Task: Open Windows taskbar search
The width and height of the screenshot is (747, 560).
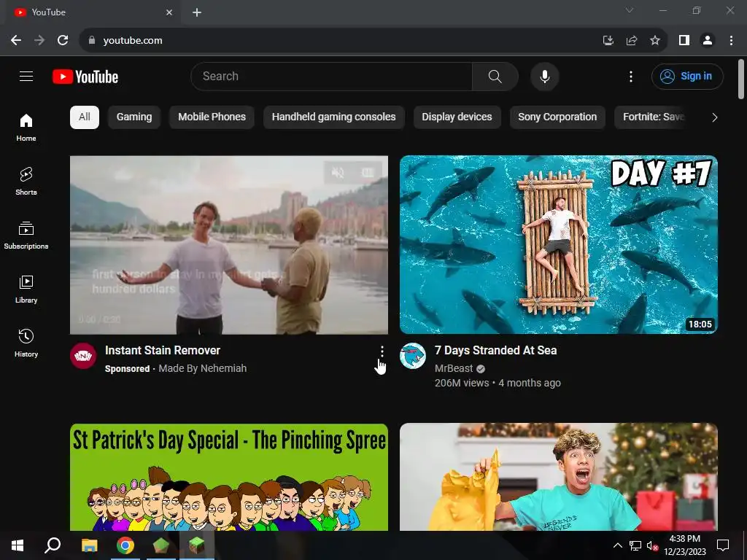Action: coord(53,545)
